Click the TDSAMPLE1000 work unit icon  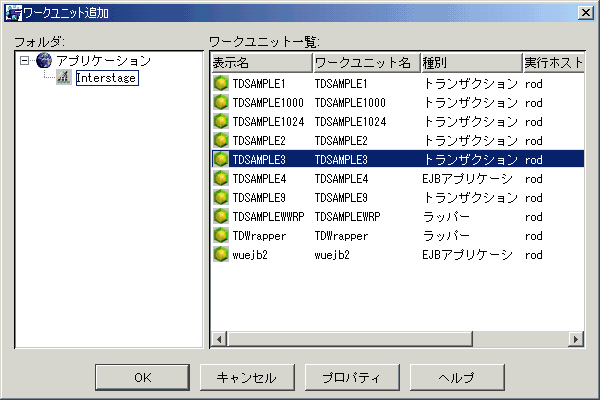[221, 103]
